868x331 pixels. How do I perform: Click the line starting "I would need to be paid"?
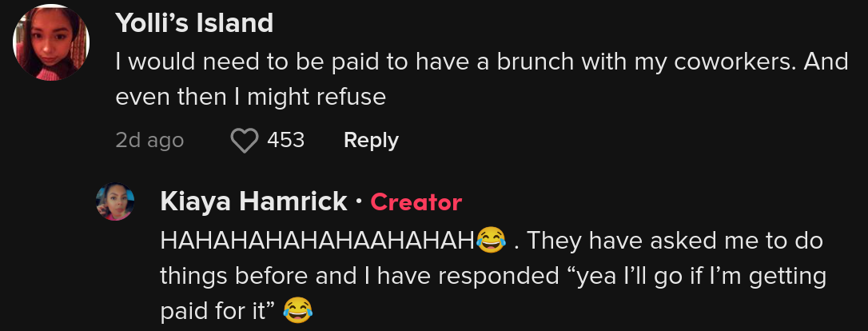[x=482, y=62]
